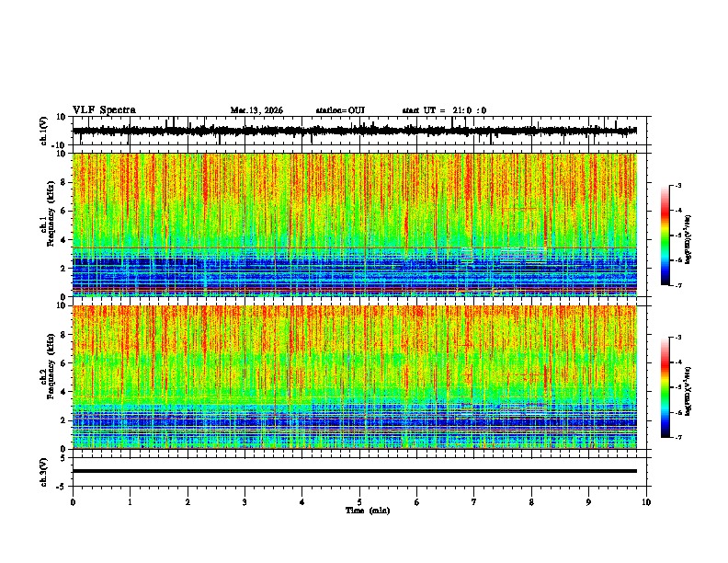Click time-axis tick label "8"
This screenshot has width=728, height=563.
pyautogui.click(x=531, y=502)
